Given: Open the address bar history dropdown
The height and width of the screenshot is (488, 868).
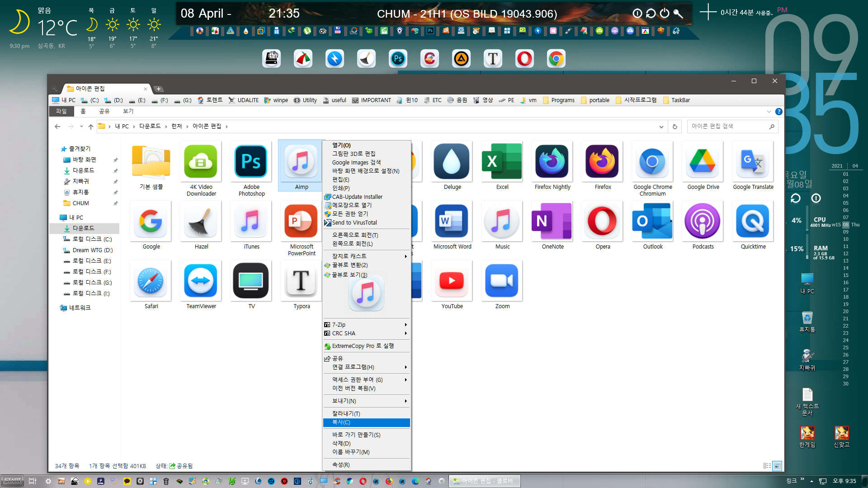Looking at the screenshot, I should pos(661,127).
